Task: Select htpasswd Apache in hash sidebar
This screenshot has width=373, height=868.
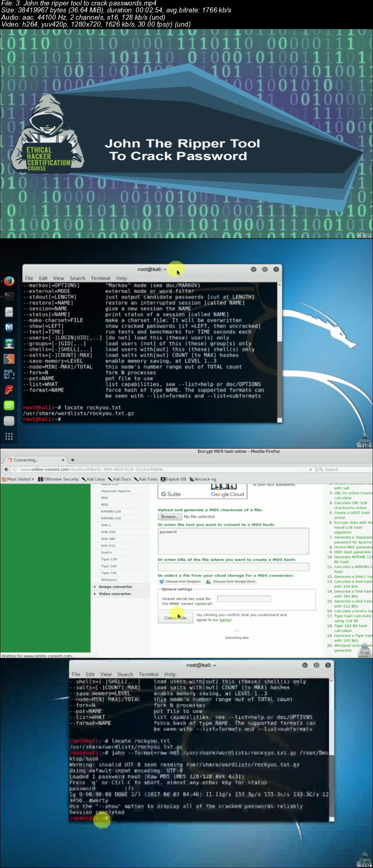Action: click(x=115, y=491)
